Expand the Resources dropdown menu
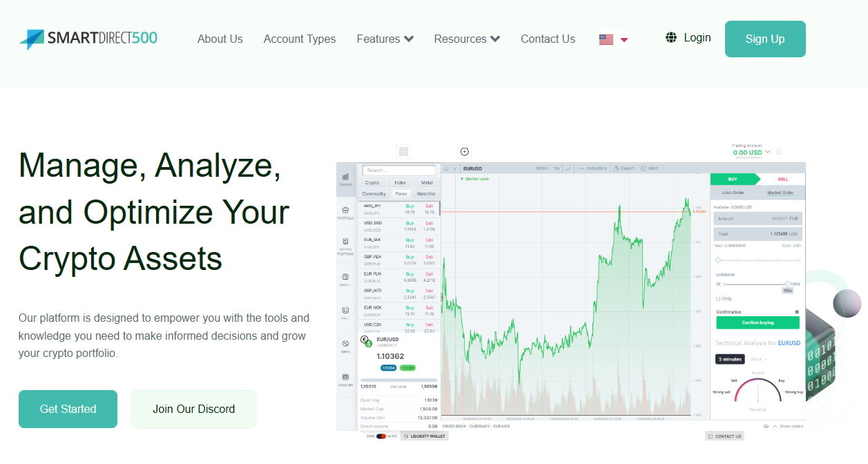Image resolution: width=868 pixels, height=464 pixels. pyautogui.click(x=467, y=39)
